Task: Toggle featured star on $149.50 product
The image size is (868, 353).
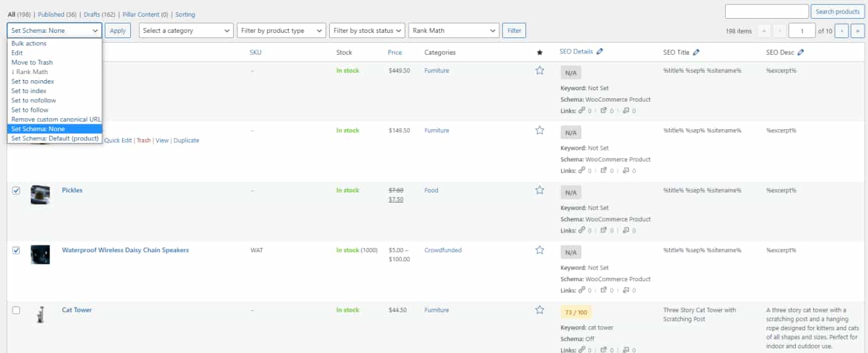Action: [x=539, y=130]
